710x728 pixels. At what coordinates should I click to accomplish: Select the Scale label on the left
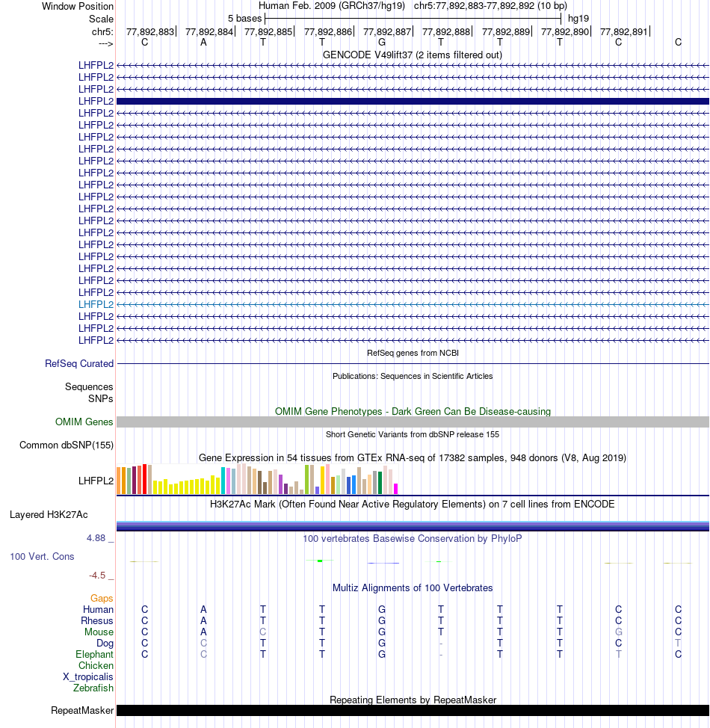(x=101, y=19)
